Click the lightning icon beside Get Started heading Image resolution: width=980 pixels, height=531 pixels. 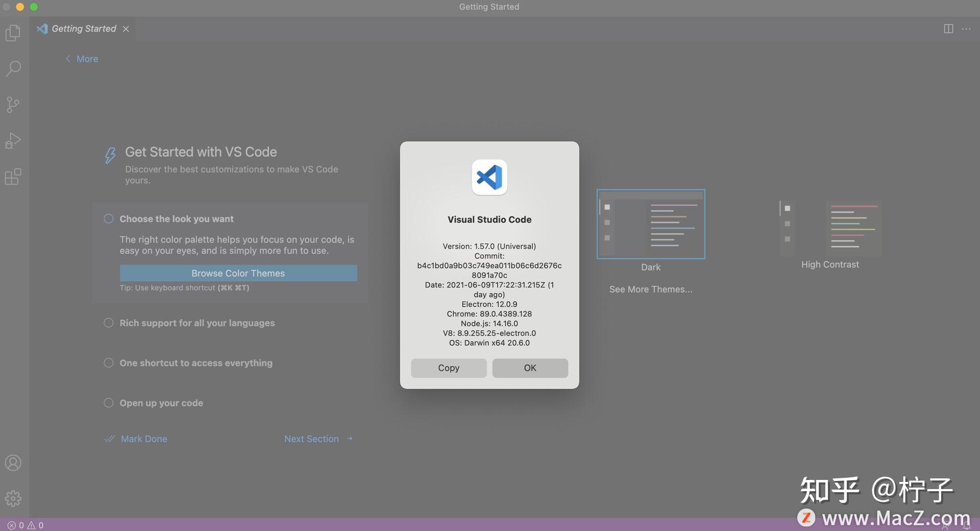tap(110, 155)
